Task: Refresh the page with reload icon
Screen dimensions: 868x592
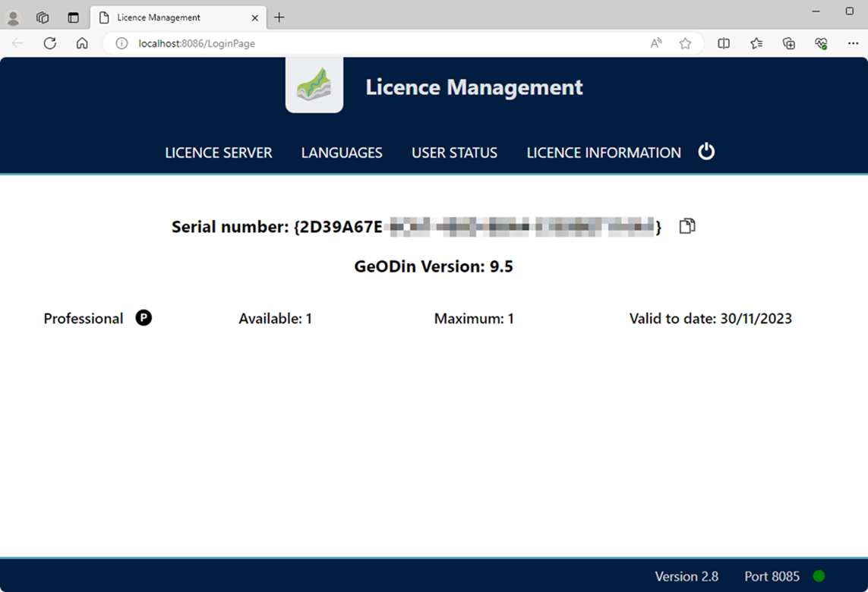Action: pyautogui.click(x=50, y=43)
